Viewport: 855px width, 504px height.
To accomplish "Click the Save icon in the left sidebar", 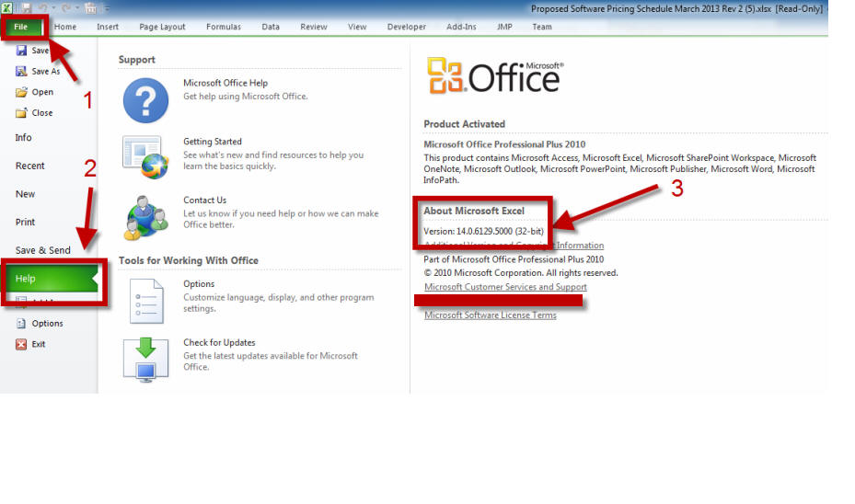I will 21,52.
